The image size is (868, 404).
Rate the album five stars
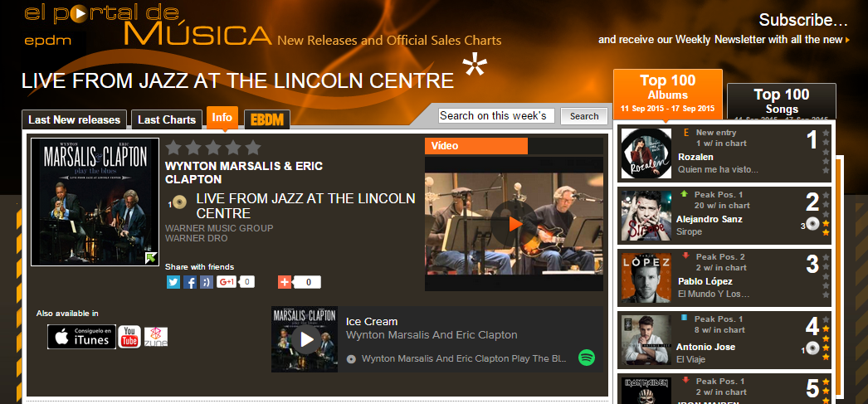[x=253, y=148]
